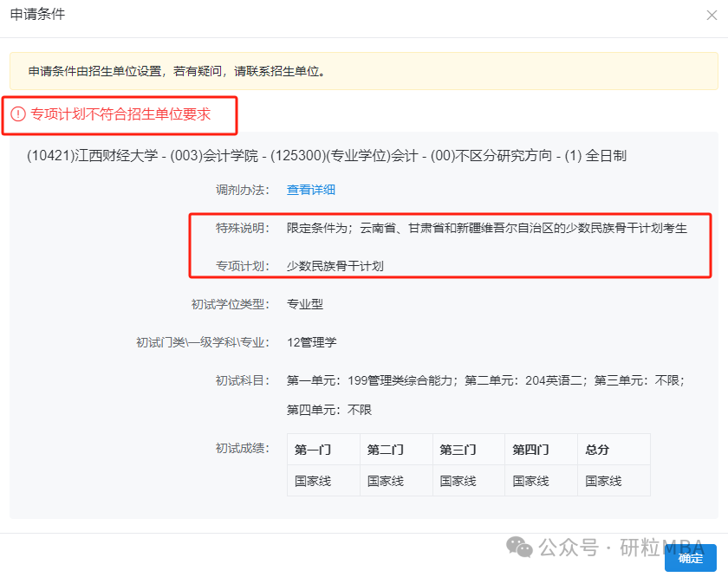Select the 少数民族骨干计划 value

coord(335,266)
